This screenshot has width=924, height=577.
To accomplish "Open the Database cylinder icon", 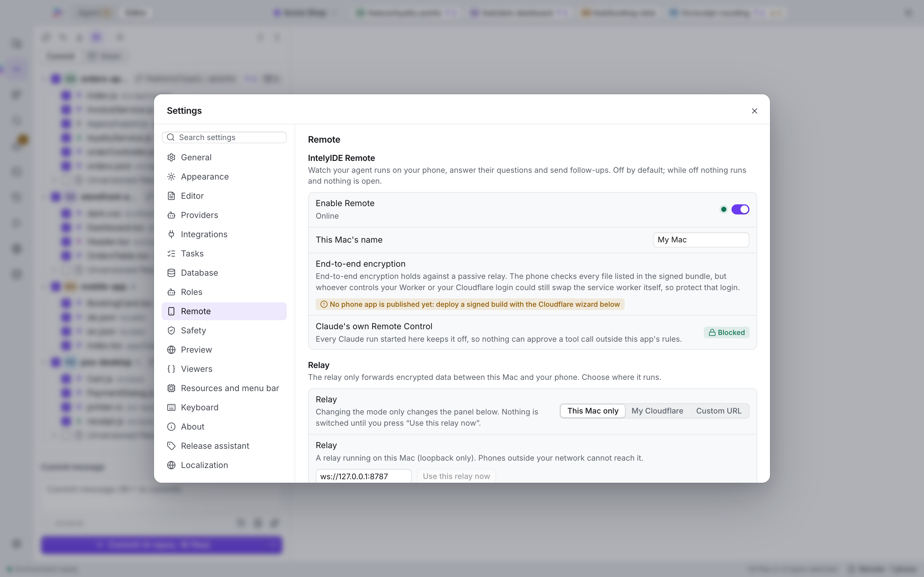I will click(171, 273).
